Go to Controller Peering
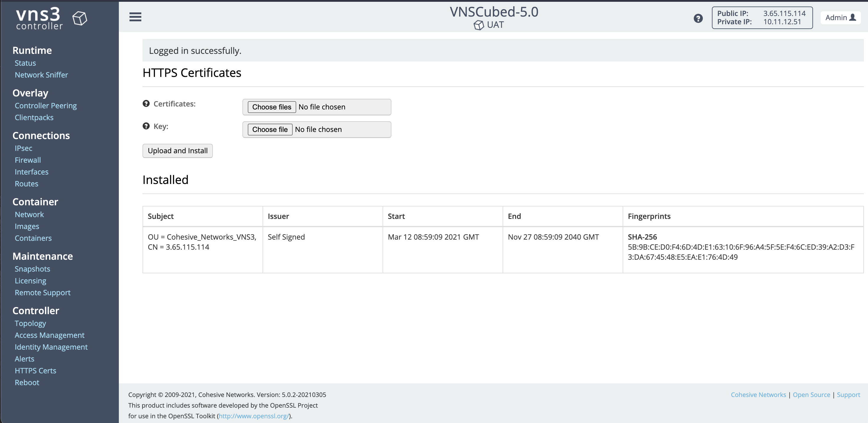 pos(46,106)
